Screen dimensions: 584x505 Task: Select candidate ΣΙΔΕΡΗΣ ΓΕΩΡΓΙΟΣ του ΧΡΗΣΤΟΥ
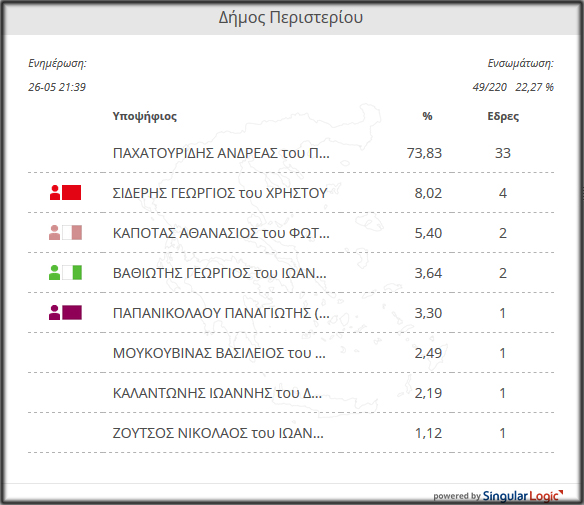(x=220, y=193)
